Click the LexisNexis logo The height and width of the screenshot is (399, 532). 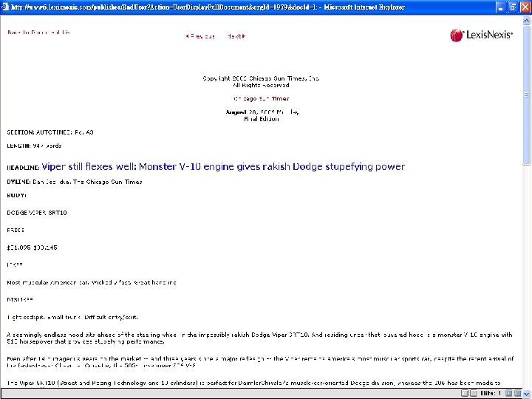(x=481, y=35)
